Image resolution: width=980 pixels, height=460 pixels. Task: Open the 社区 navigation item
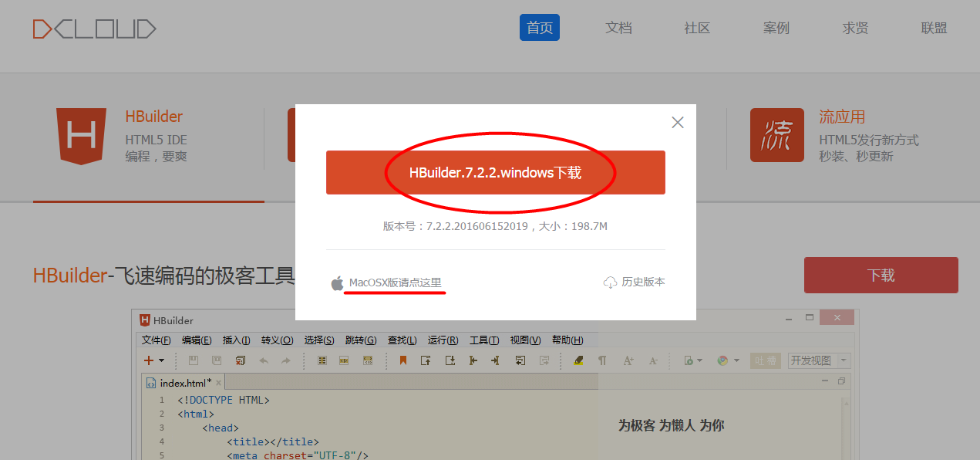click(697, 28)
